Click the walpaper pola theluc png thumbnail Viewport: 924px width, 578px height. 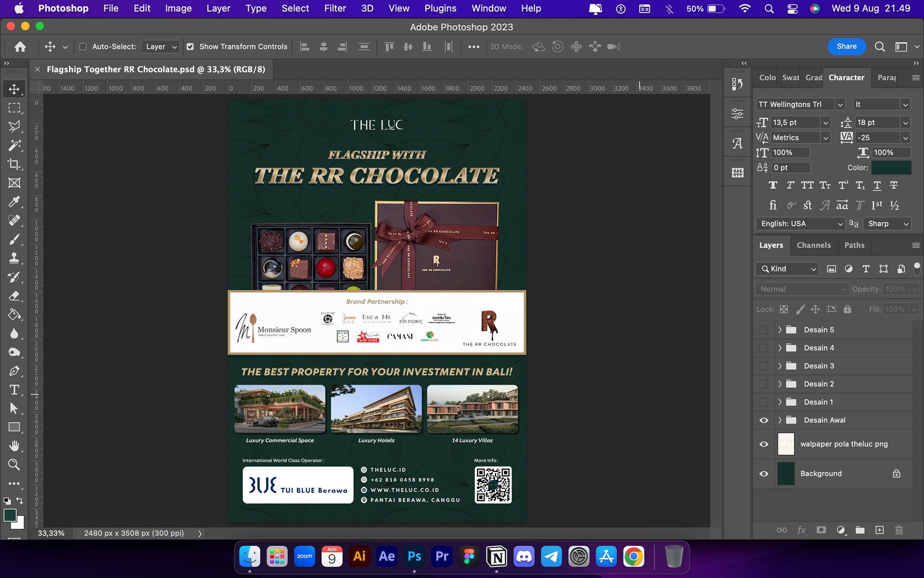786,444
